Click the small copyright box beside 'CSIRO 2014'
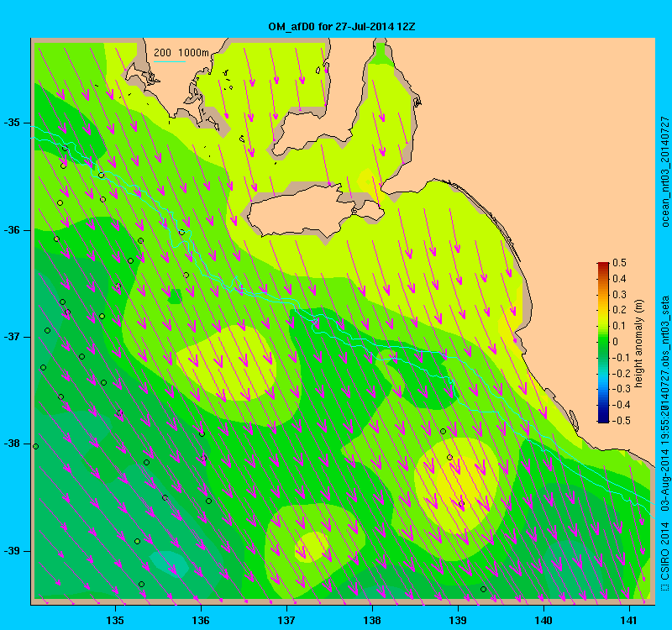 (664, 586)
